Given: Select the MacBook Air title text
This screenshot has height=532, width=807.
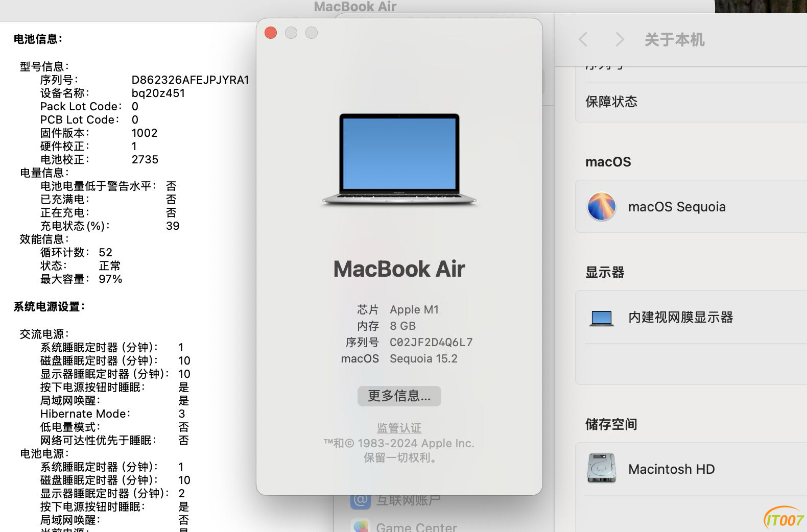Looking at the screenshot, I should [x=399, y=269].
